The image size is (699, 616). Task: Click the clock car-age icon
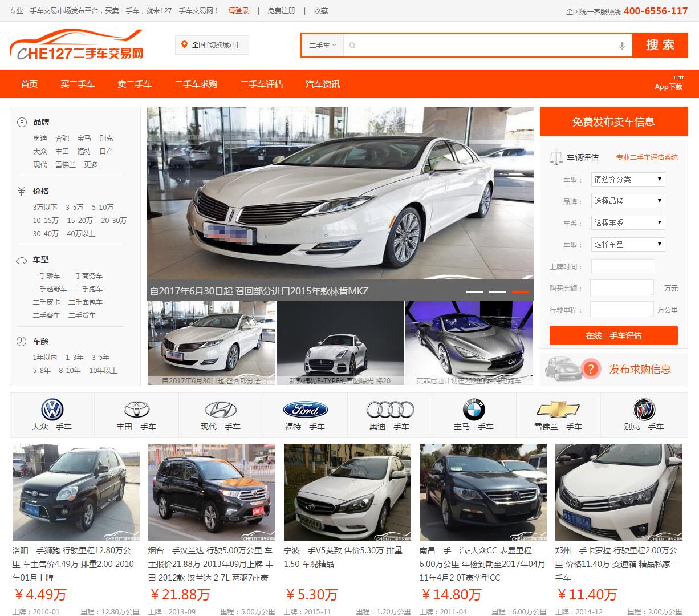[x=22, y=341]
